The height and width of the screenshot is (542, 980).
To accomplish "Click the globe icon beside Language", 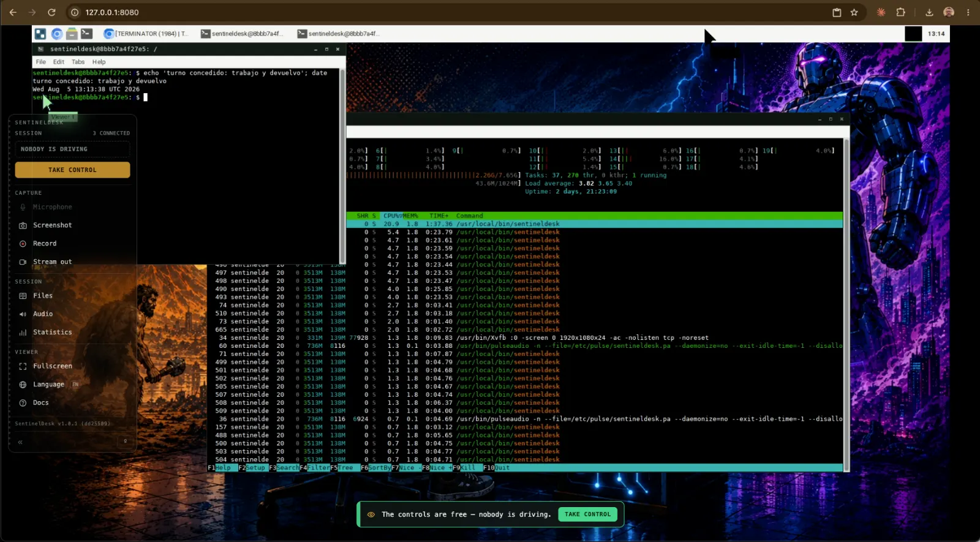I will [23, 385].
